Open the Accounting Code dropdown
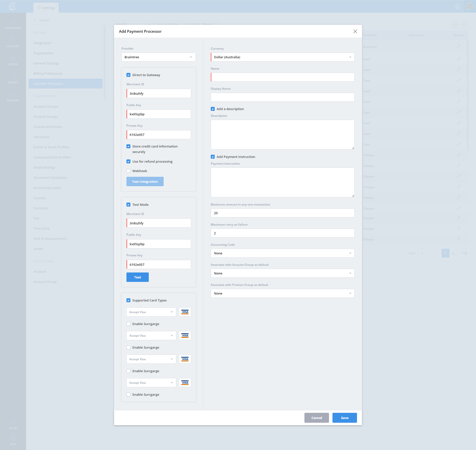The height and width of the screenshot is (450, 476). tap(282, 253)
